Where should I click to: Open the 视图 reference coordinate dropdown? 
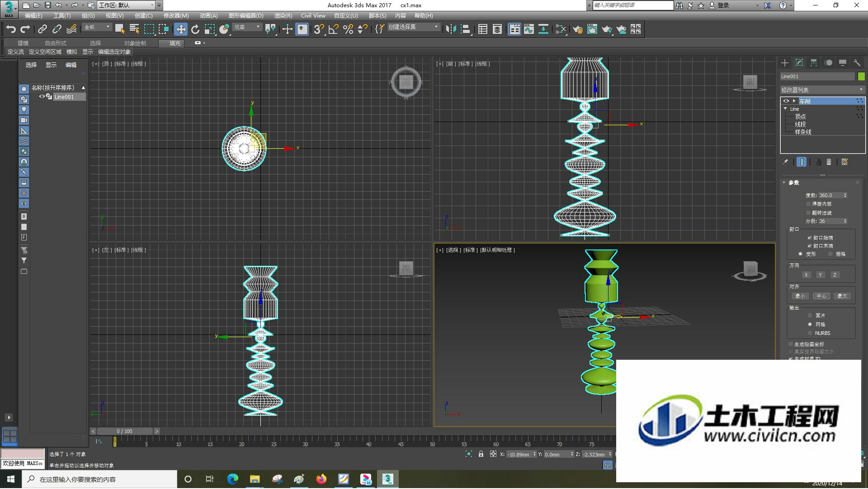(247, 28)
